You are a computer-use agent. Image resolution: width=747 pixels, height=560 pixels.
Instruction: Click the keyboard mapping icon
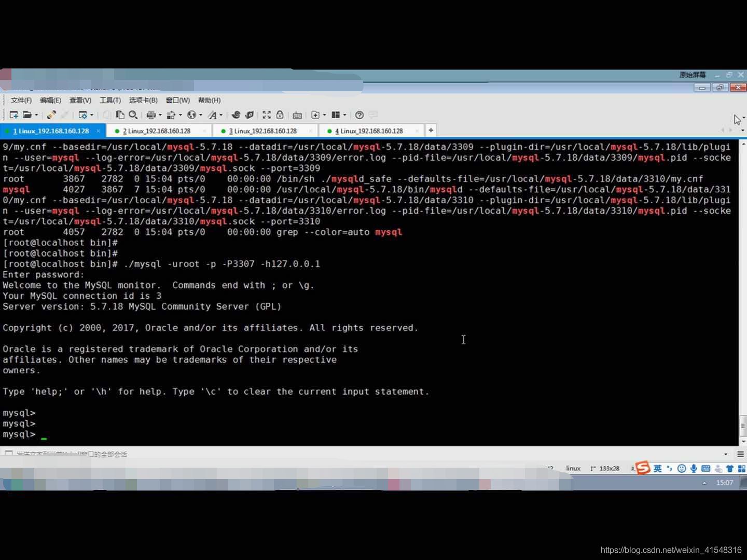click(x=297, y=115)
